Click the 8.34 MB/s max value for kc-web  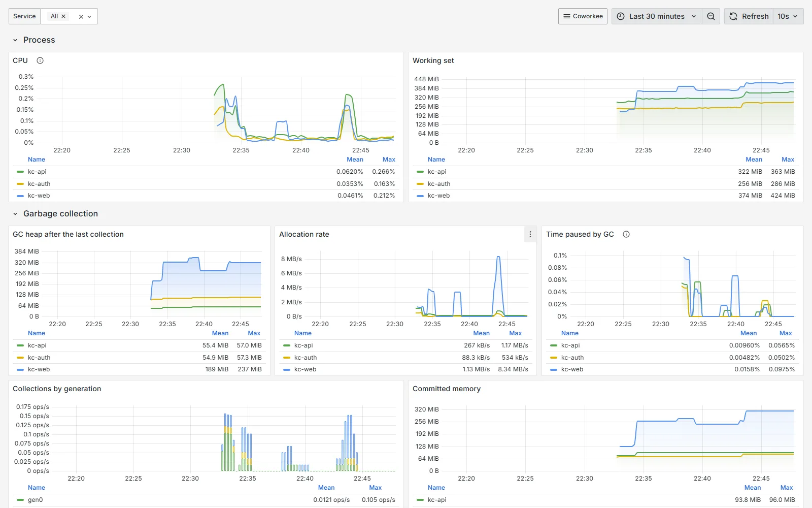[513, 369]
